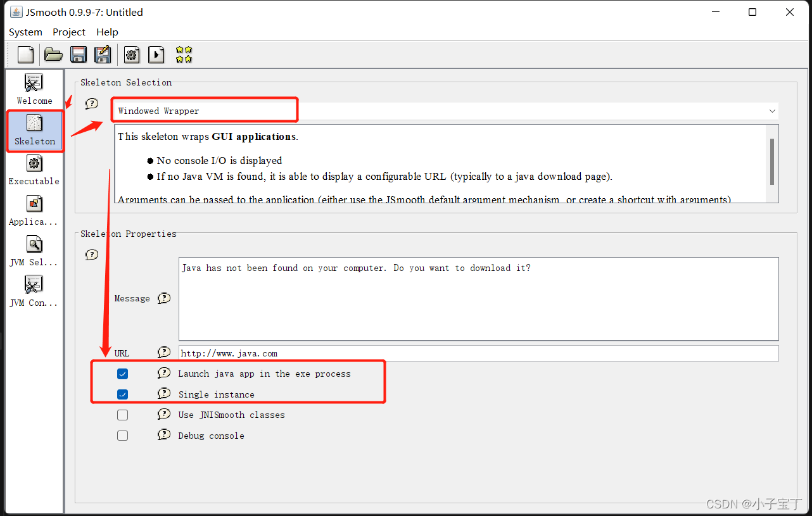This screenshot has height=516, width=812.
Task: Click help bubble for Debug console option
Action: click(164, 434)
